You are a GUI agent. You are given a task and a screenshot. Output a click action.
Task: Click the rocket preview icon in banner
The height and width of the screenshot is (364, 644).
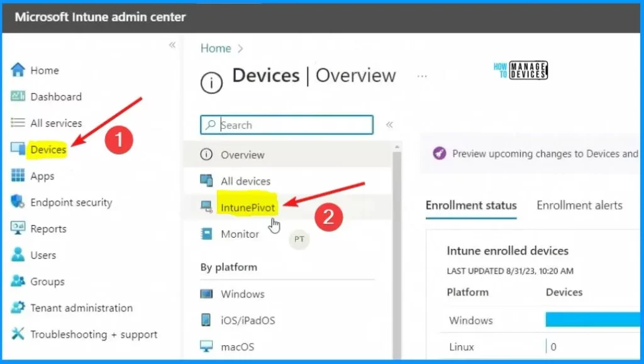[440, 153]
